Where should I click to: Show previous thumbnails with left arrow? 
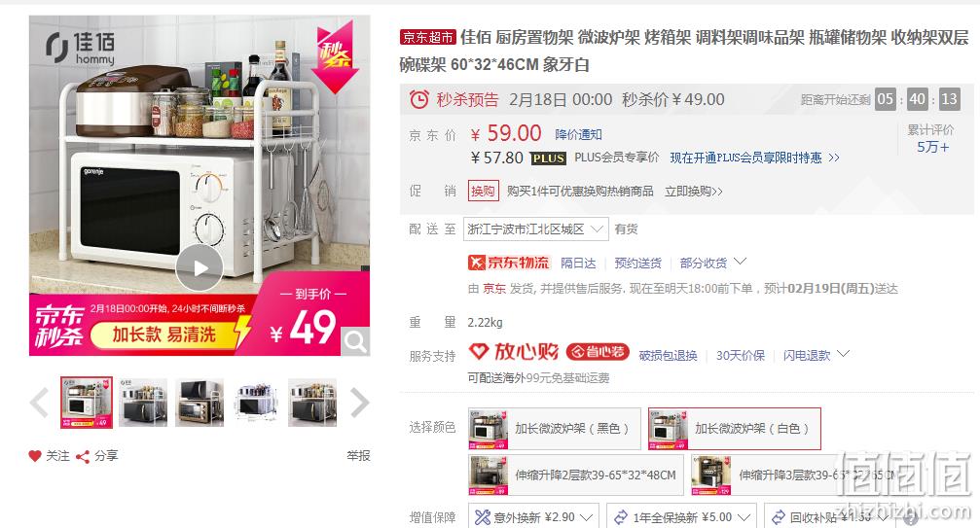39,403
